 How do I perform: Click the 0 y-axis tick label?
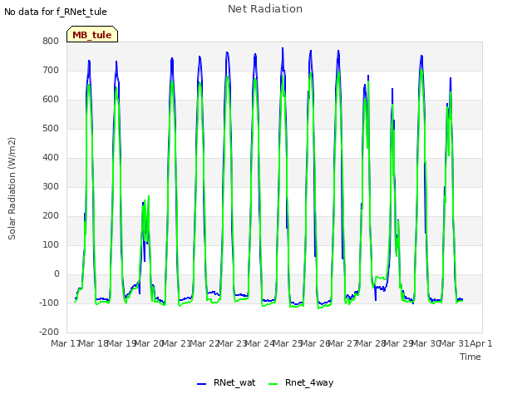click(x=57, y=273)
